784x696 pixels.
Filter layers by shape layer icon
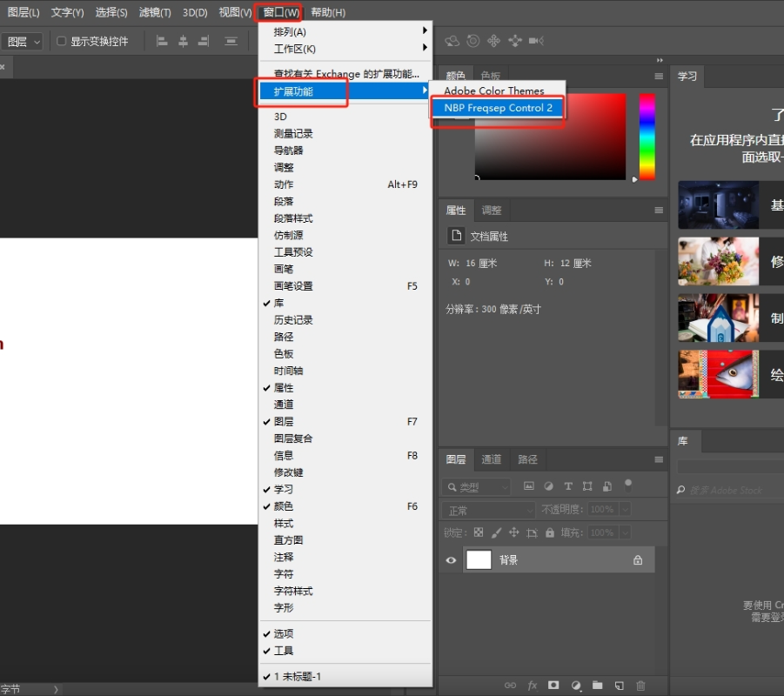click(x=587, y=486)
